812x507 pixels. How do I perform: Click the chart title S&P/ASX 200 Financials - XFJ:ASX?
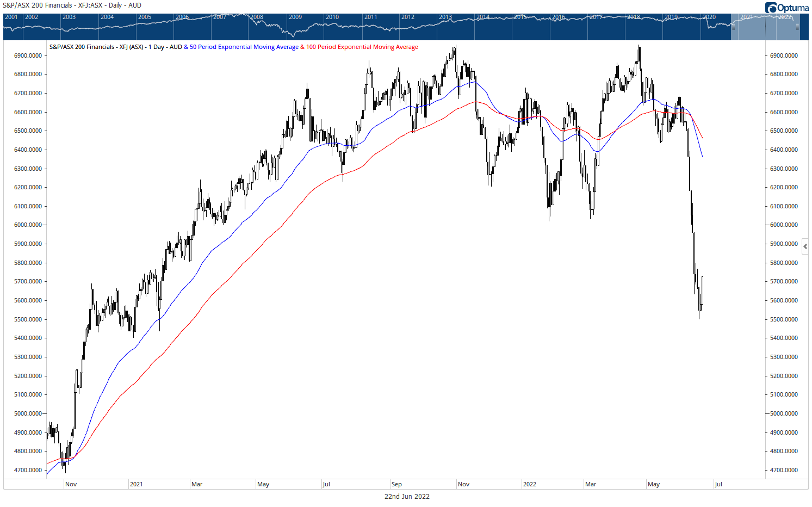pyautogui.click(x=72, y=5)
